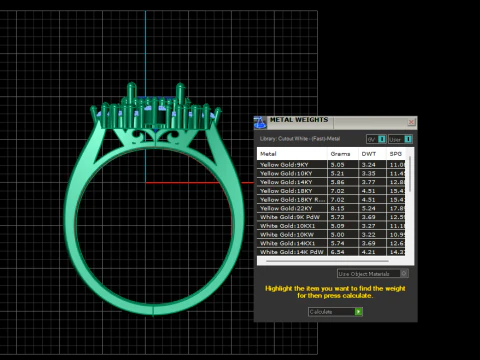480x360 pixels.
Task: Select the Yellow Gold:10KY row
Action: point(331,173)
